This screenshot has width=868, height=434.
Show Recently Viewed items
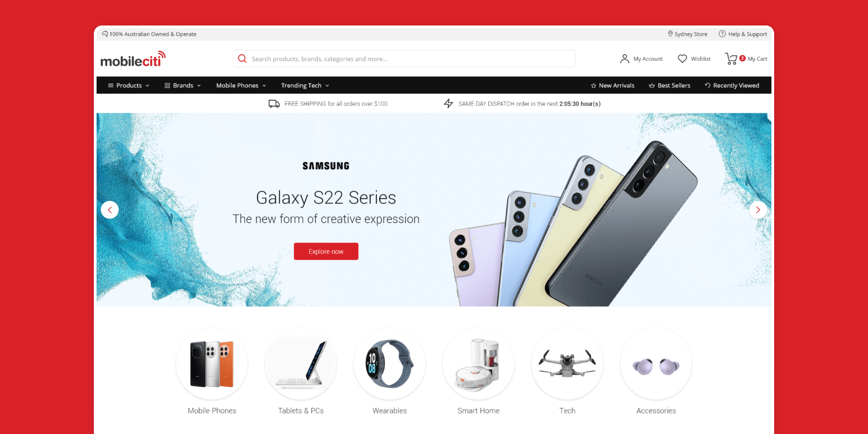click(x=732, y=85)
